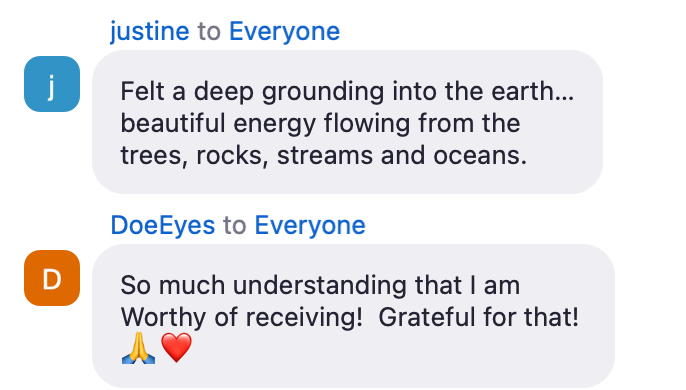Click the "trees, rocks, streams and oceans." line
Screen dimensions: 686x390
(x=324, y=155)
